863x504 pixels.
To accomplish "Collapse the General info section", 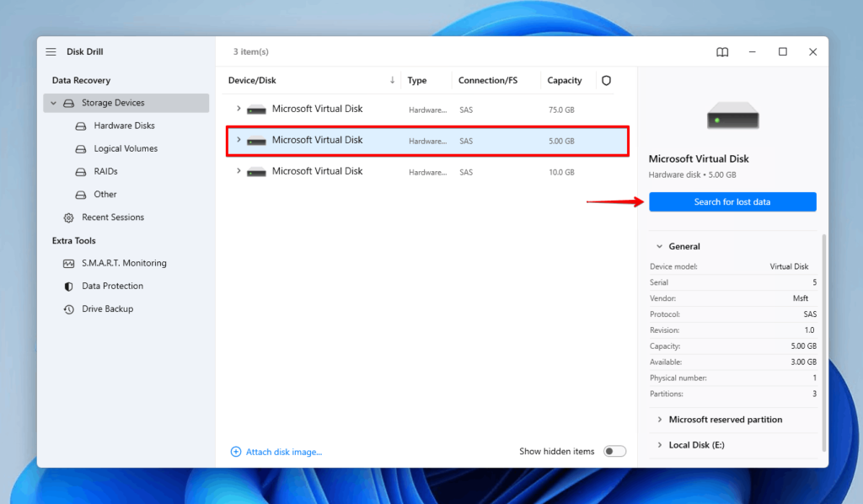I will pos(659,246).
